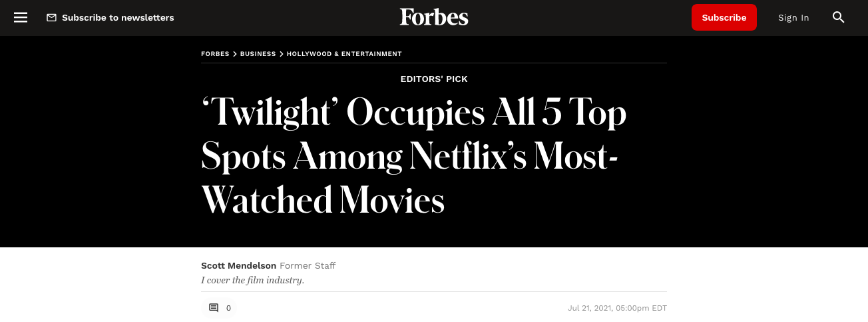The image size is (868, 322).
Task: Click the chevron after the Business breadcrumb
Action: tap(282, 54)
